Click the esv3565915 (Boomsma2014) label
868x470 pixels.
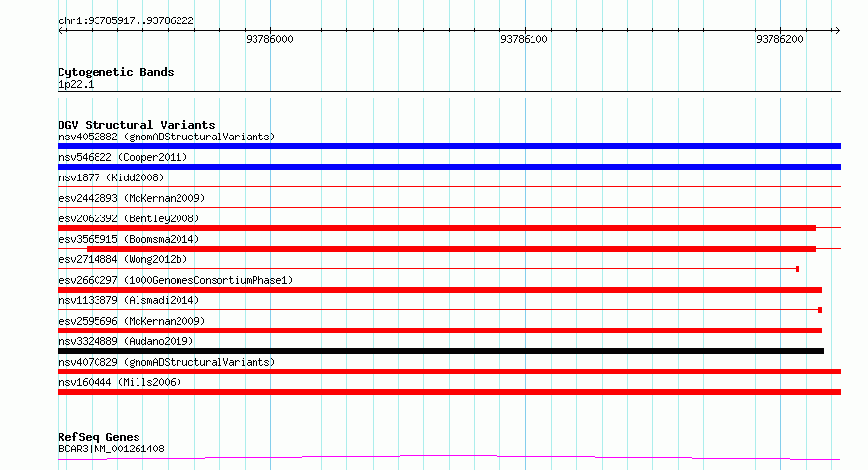point(129,239)
